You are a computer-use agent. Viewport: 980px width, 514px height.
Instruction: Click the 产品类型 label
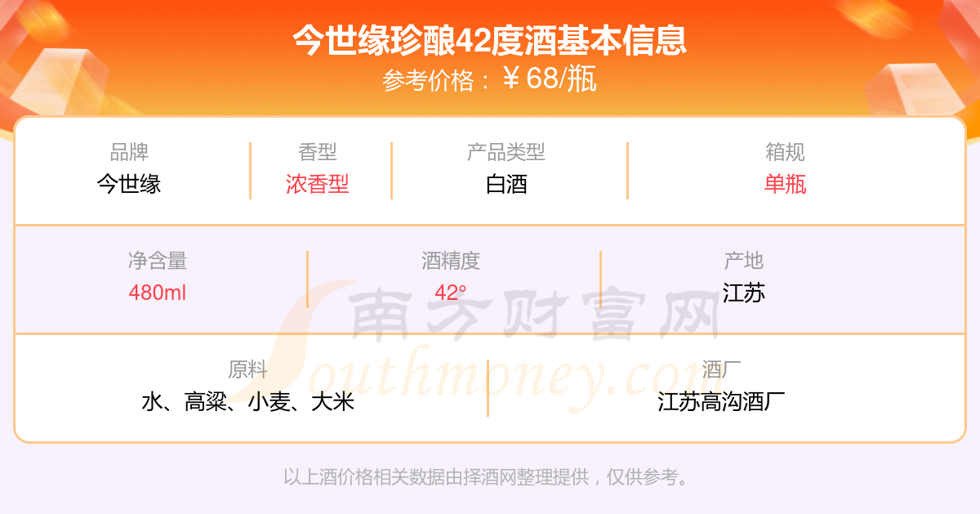click(x=506, y=152)
